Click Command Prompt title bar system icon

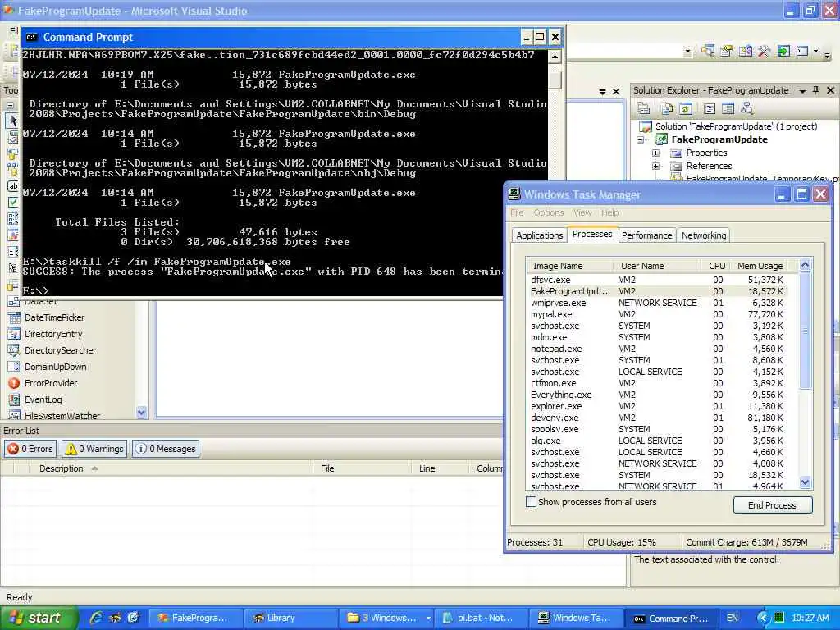pyautogui.click(x=32, y=37)
